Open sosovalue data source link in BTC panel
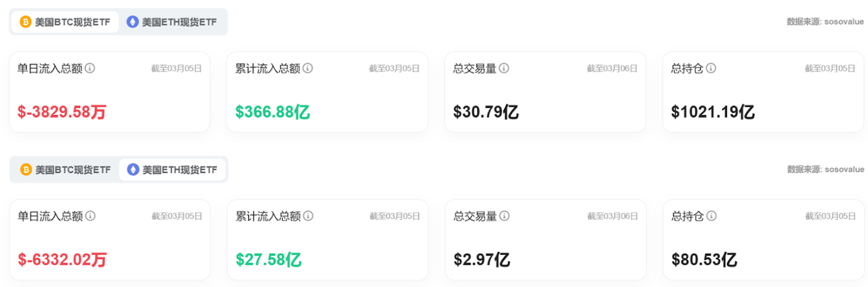 (x=844, y=22)
